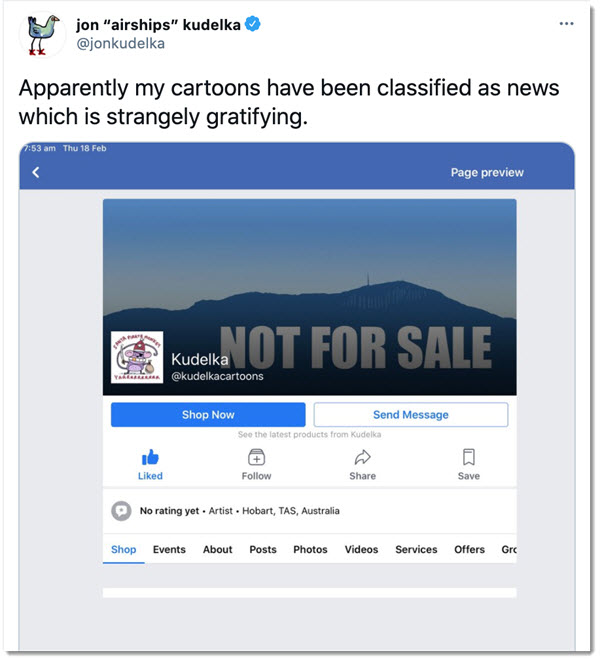The image size is (600, 661).
Task: Click the Send Message button
Action: tap(410, 415)
